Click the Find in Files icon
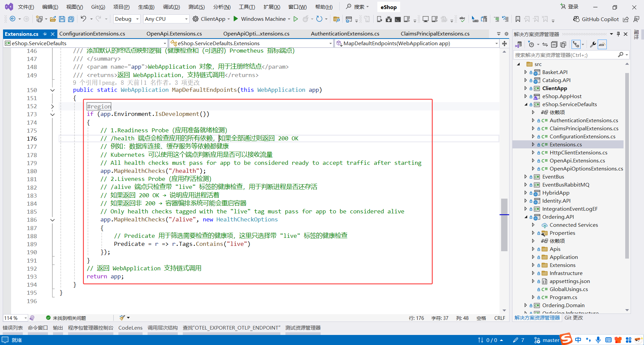Viewport: 644px width, 345px height. 336,19
